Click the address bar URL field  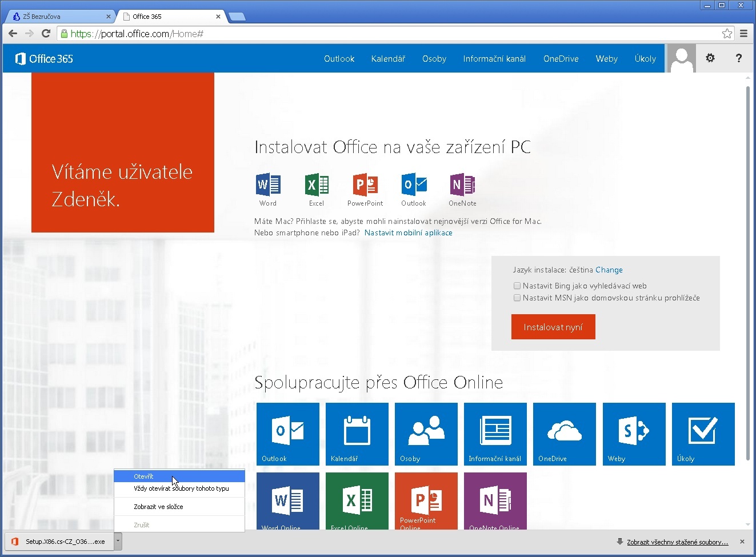point(394,33)
